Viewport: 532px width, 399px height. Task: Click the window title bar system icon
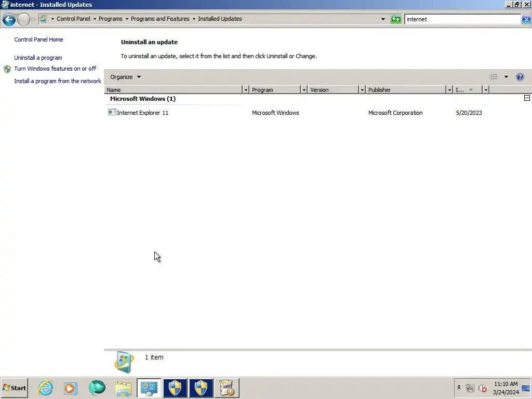(5, 4)
